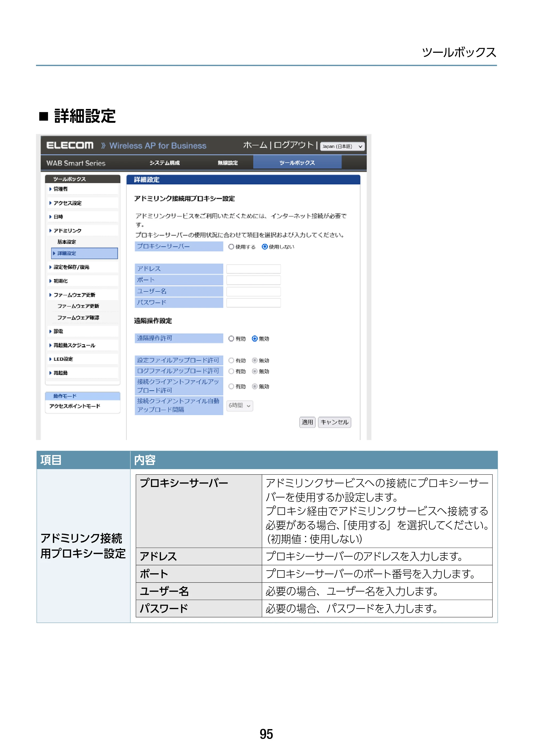
Task: Open 基本設定 under アドミリンク
Action: coord(67,242)
